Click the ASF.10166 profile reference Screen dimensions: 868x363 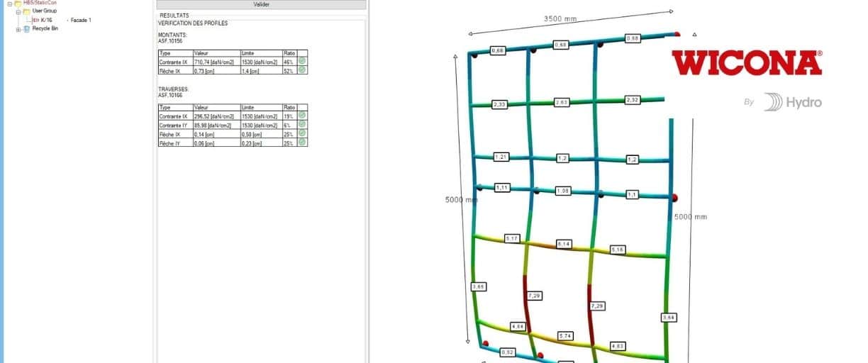[x=169, y=94]
